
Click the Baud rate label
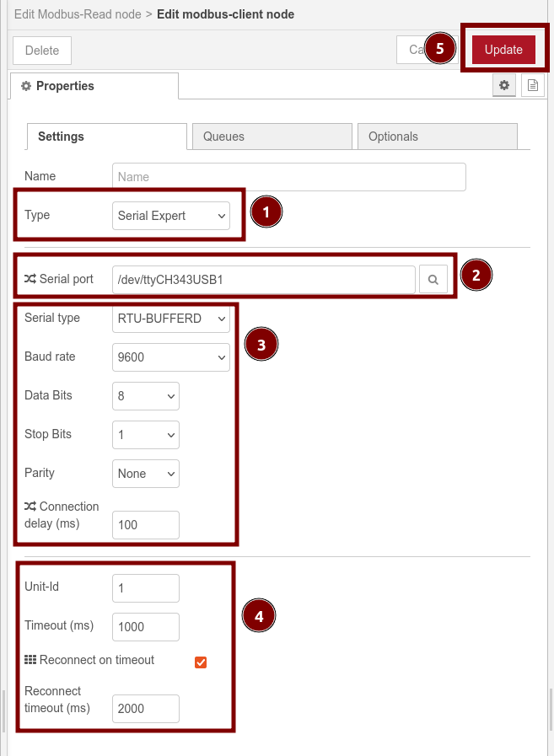tap(50, 357)
